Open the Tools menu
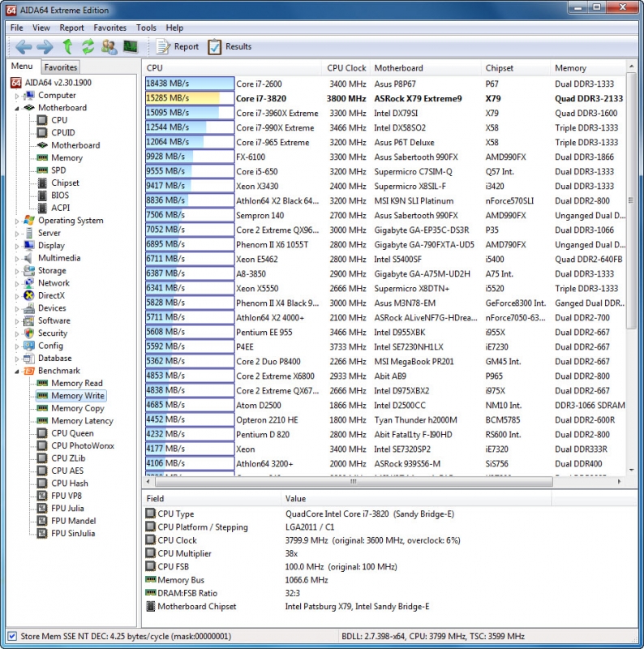Screen dimensions: 644x649 click(x=146, y=28)
